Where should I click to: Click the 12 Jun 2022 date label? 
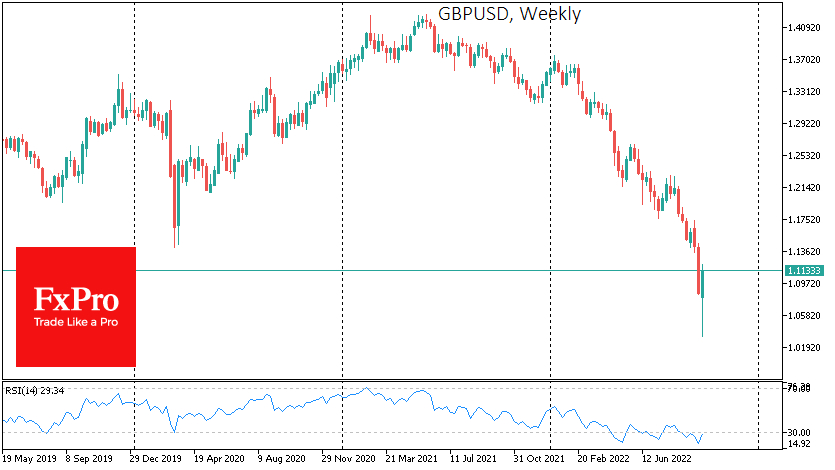pyautogui.click(x=666, y=458)
